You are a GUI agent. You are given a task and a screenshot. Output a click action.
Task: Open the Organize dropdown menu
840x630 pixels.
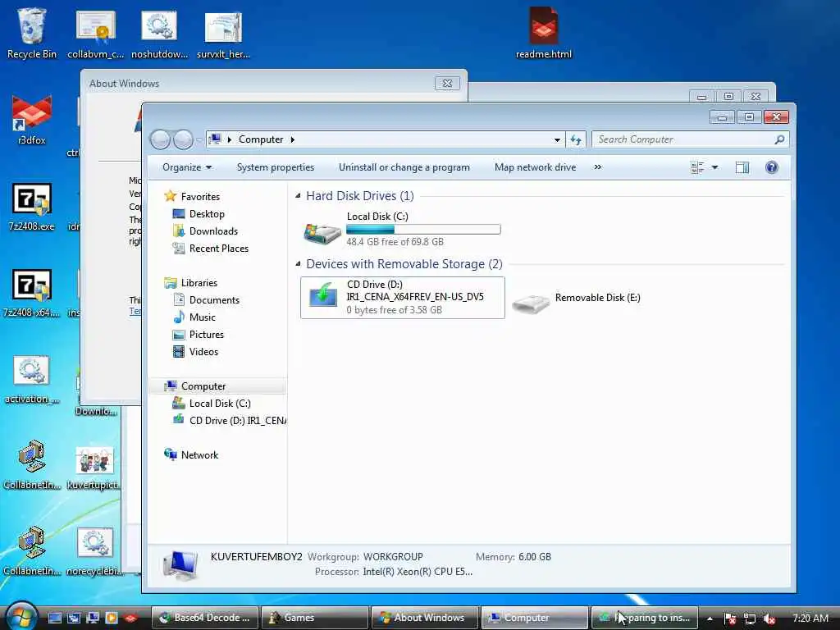coord(187,167)
